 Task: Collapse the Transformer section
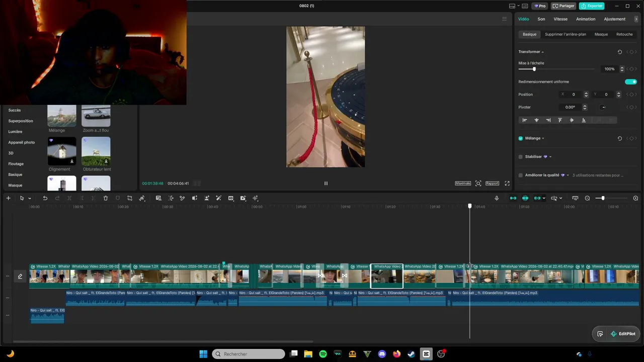pos(542,52)
